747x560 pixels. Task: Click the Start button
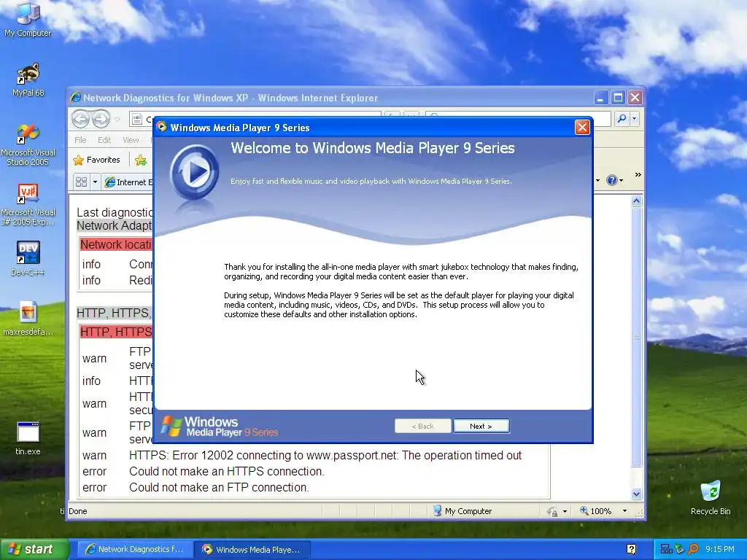tap(34, 549)
